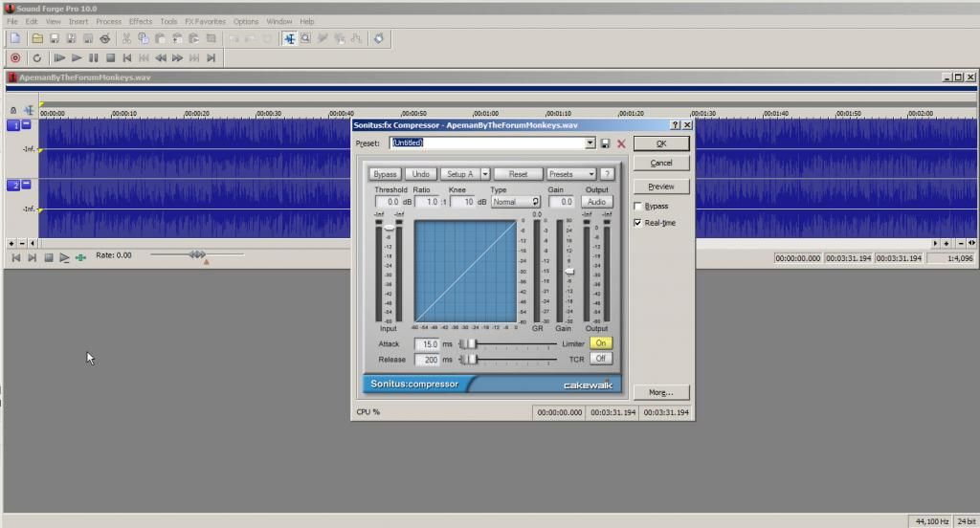Toggle the Limiter On button
The image size is (980, 528).
[x=600, y=342]
